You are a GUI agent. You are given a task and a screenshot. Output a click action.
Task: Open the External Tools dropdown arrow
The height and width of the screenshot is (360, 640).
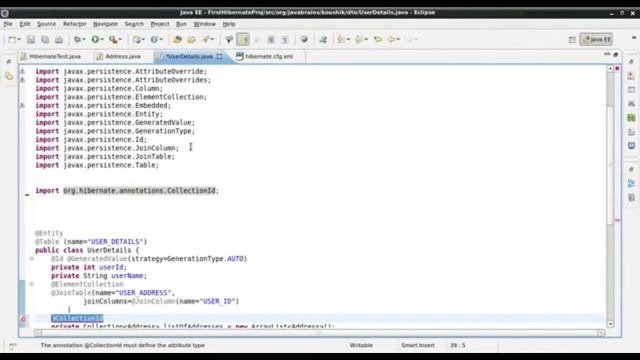[x=120, y=40]
